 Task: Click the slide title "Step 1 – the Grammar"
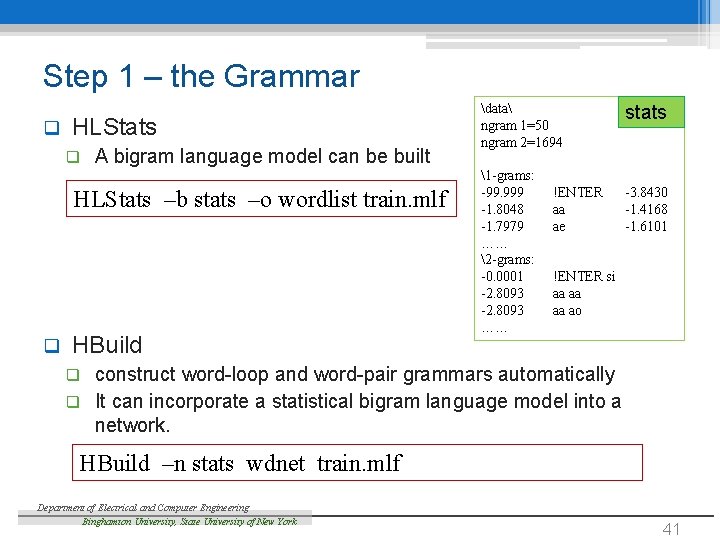(201, 76)
